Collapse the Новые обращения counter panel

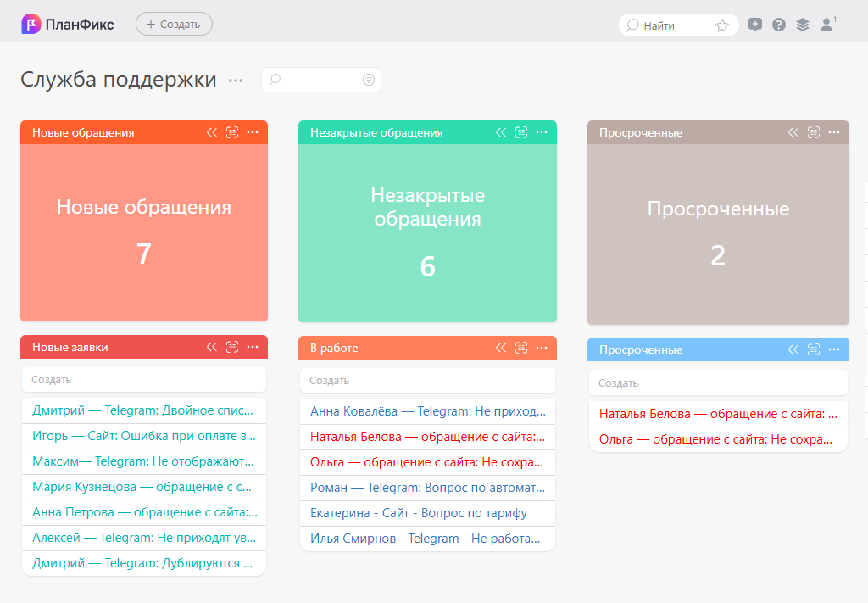211,132
